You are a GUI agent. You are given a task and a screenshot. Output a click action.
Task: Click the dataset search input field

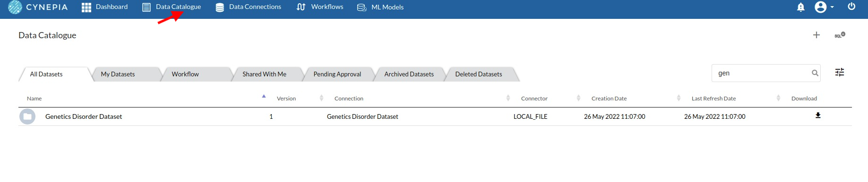pyautogui.click(x=762, y=73)
